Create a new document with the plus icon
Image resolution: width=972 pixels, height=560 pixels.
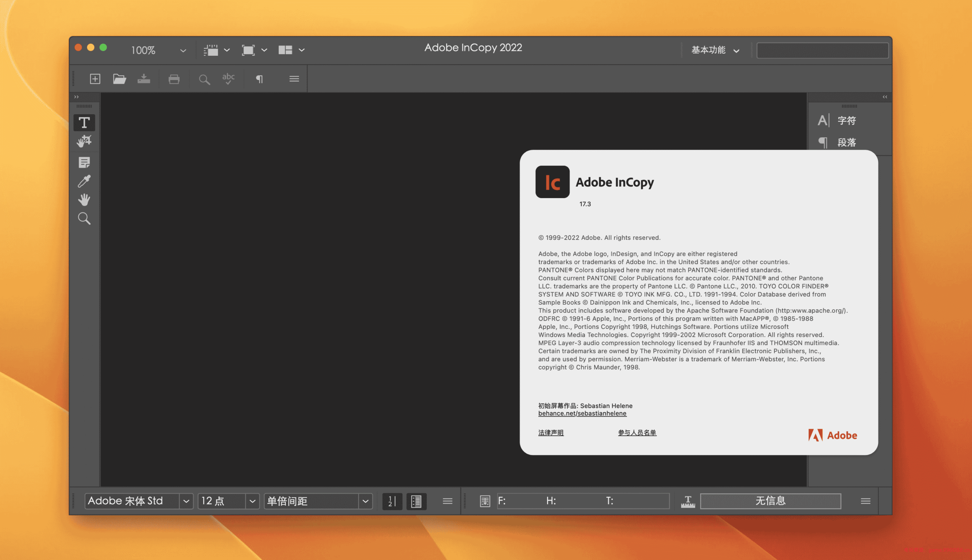click(x=95, y=79)
